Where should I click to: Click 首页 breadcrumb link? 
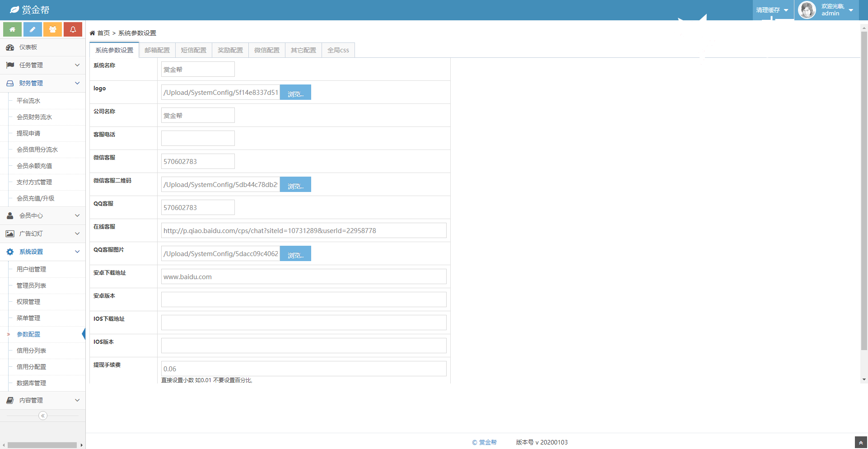coord(103,33)
